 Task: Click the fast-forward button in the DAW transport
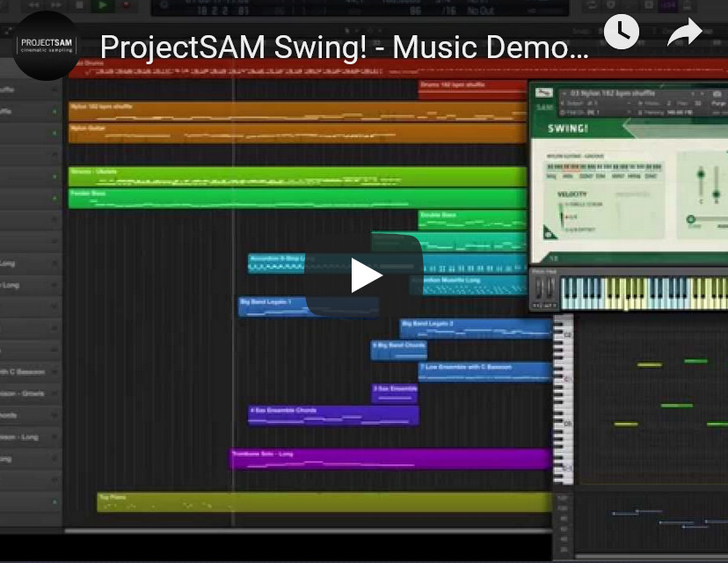coord(56,5)
